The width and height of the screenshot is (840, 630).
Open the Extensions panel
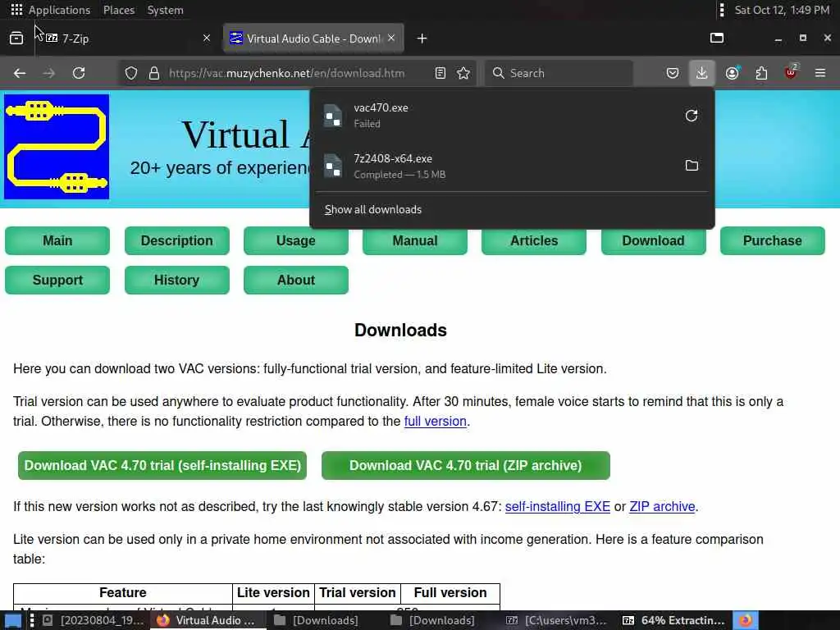click(x=761, y=73)
